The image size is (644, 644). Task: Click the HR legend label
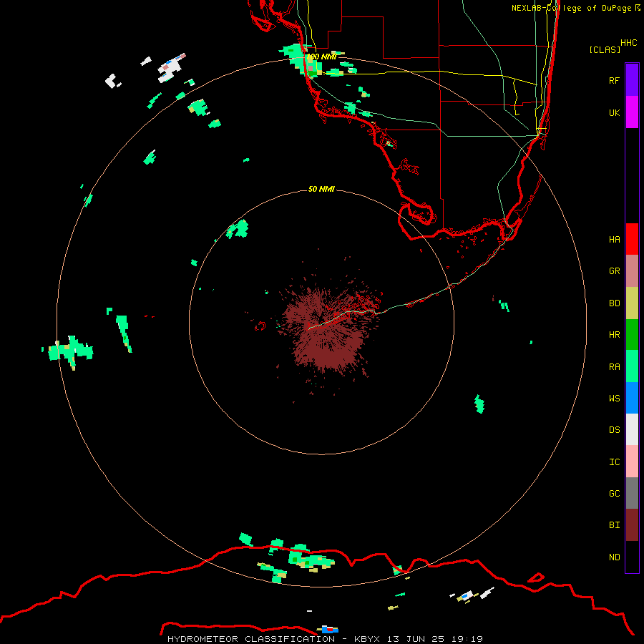(614, 335)
